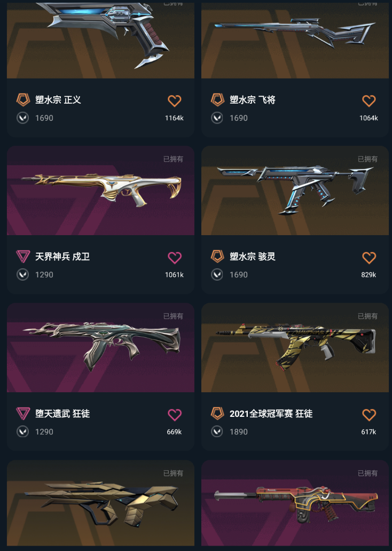Toggle heart on 塑水宗 飞将 skin
The height and width of the screenshot is (551, 392).
[x=369, y=101]
